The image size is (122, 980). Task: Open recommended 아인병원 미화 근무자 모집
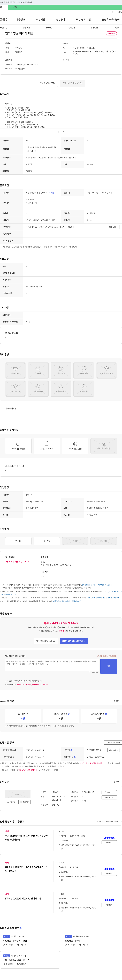(15, 941)
